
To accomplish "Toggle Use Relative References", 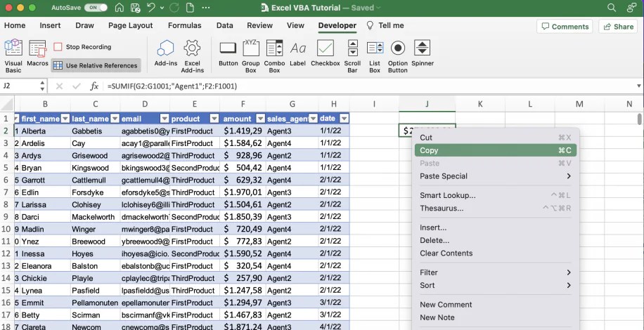I will click(96, 65).
